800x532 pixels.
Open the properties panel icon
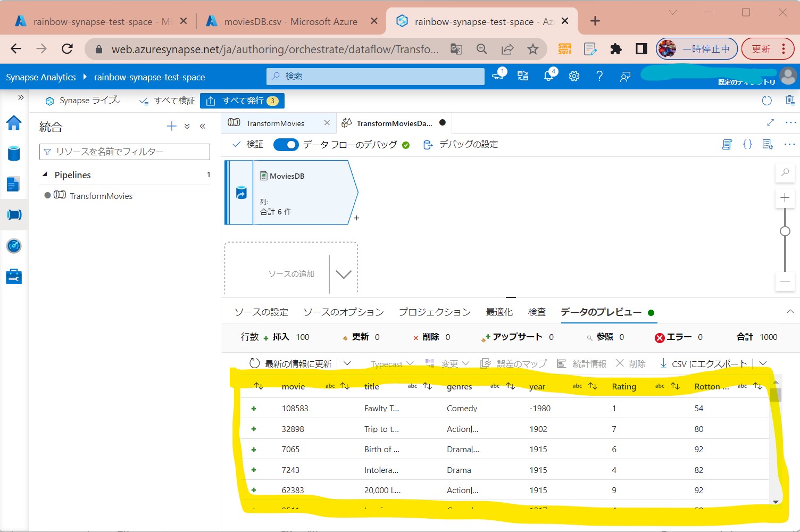click(768, 144)
